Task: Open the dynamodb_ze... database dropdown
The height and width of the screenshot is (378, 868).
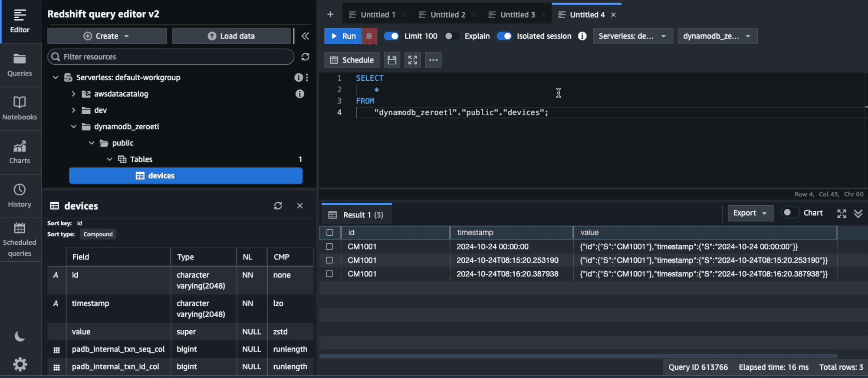Action: tap(717, 36)
